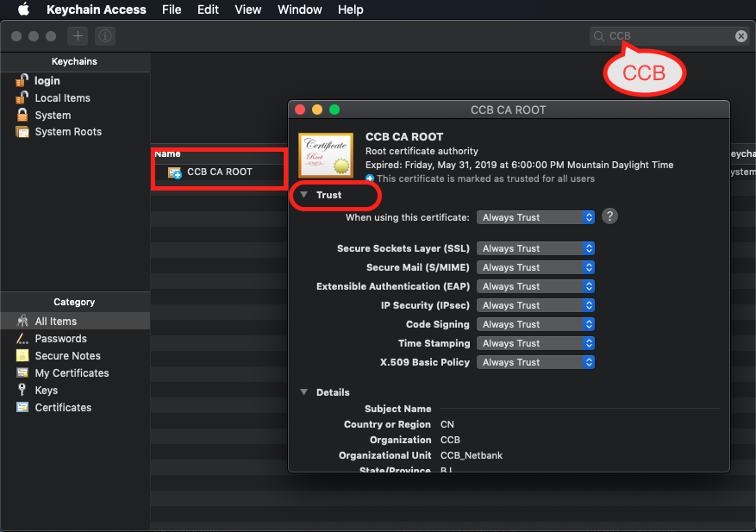756x532 pixels.
Task: Close the CCB CA ROOT window
Action: [x=300, y=110]
